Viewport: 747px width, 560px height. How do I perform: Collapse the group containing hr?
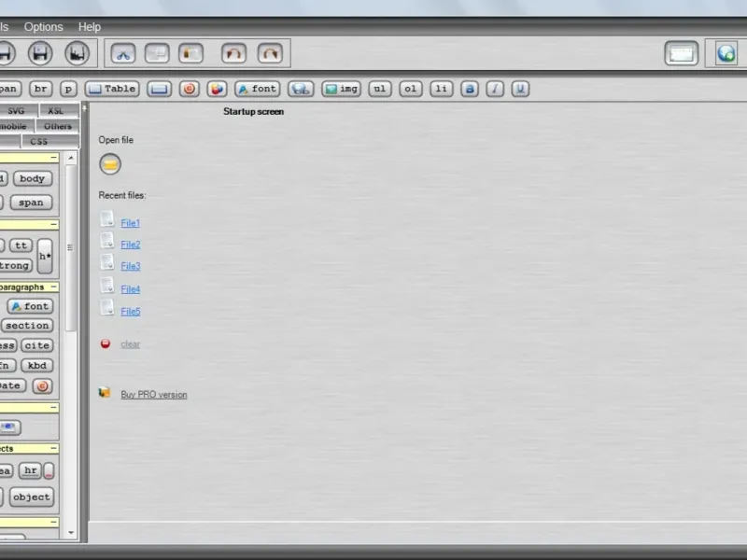[x=54, y=449]
